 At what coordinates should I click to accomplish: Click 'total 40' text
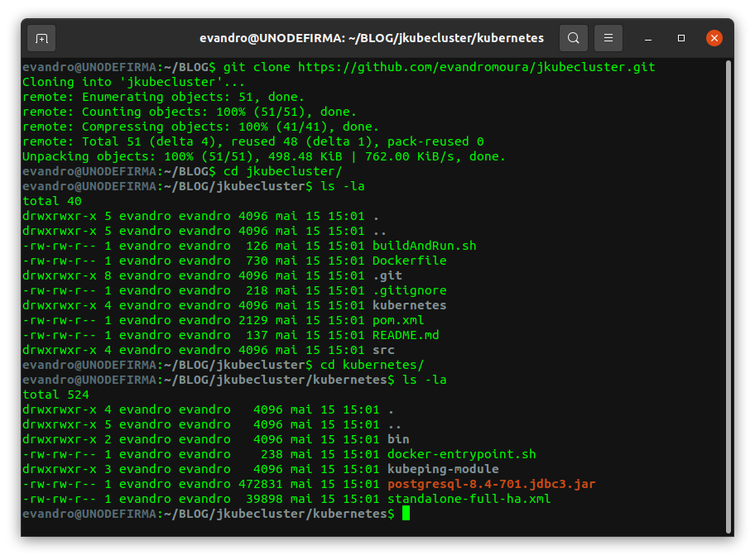[52, 201]
